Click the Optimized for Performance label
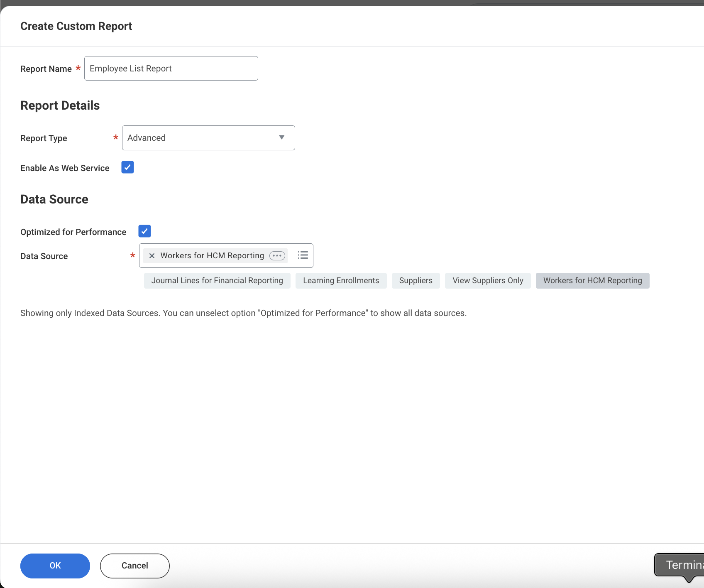 click(73, 232)
